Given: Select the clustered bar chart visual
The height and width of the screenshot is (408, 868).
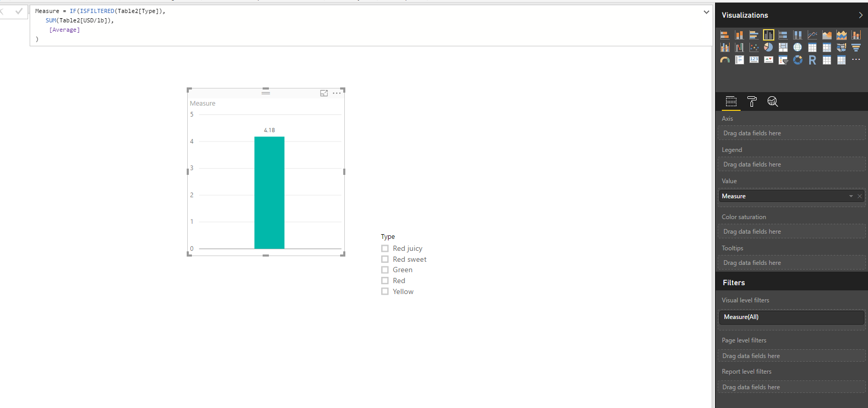Looking at the screenshot, I should [754, 35].
